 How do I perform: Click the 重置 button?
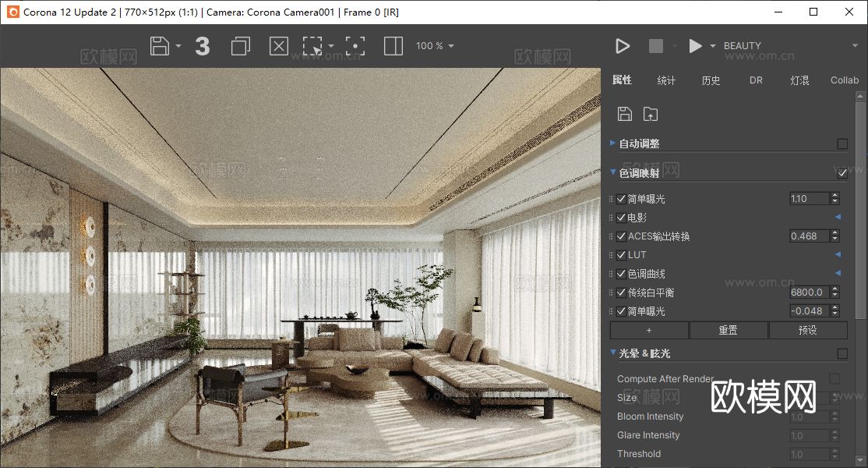coord(728,330)
